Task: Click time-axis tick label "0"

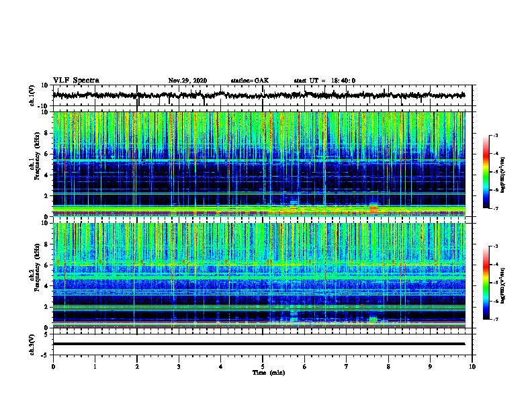Action: coord(53,367)
